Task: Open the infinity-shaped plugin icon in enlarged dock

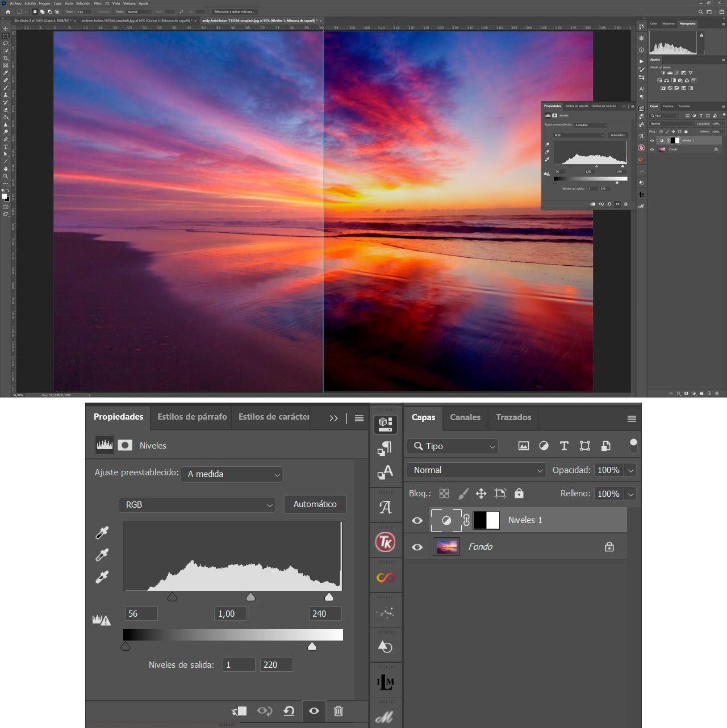Action: pyautogui.click(x=386, y=578)
